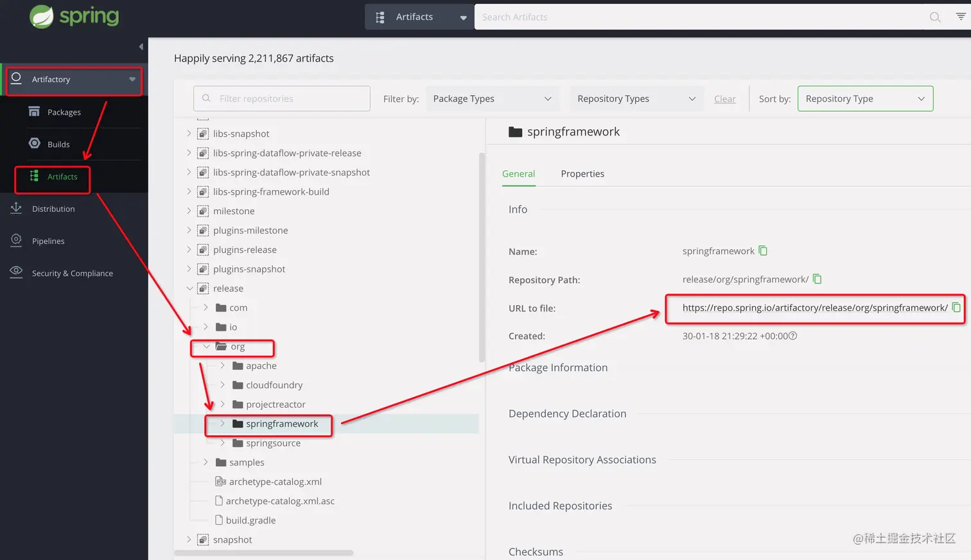
Task: Click the Spring leaf logo
Action: pyautogui.click(x=42, y=17)
